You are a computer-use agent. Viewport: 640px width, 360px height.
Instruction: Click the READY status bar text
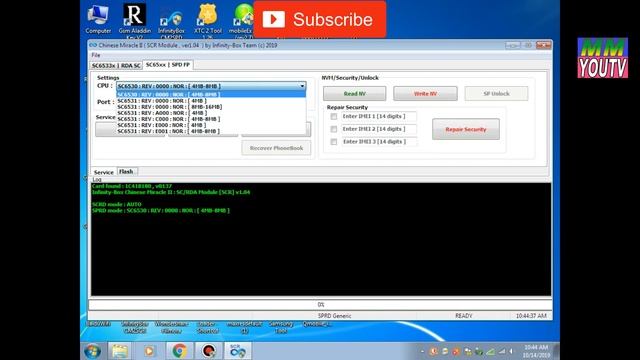464,316
